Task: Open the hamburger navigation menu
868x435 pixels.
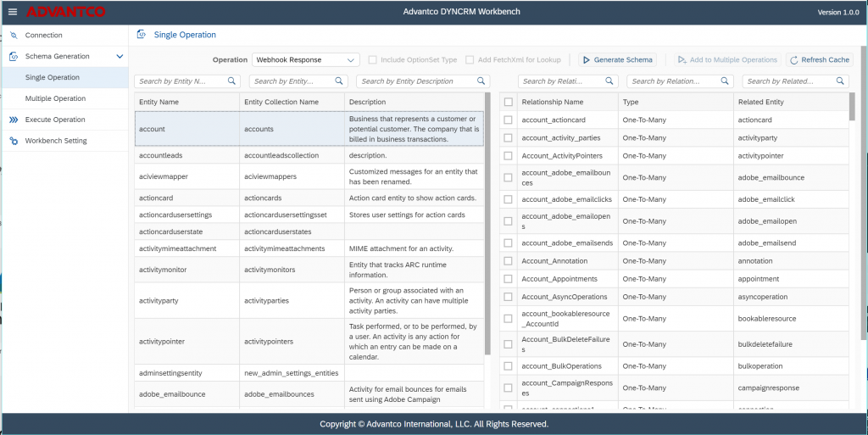Action: click(13, 12)
